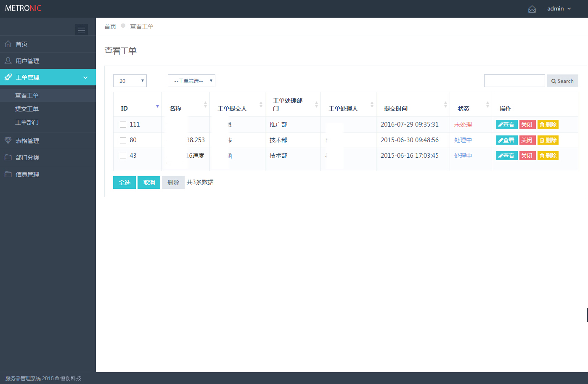588x384 pixels.
Task: Open the 工单筛选 filter dropdown
Action: (191, 81)
